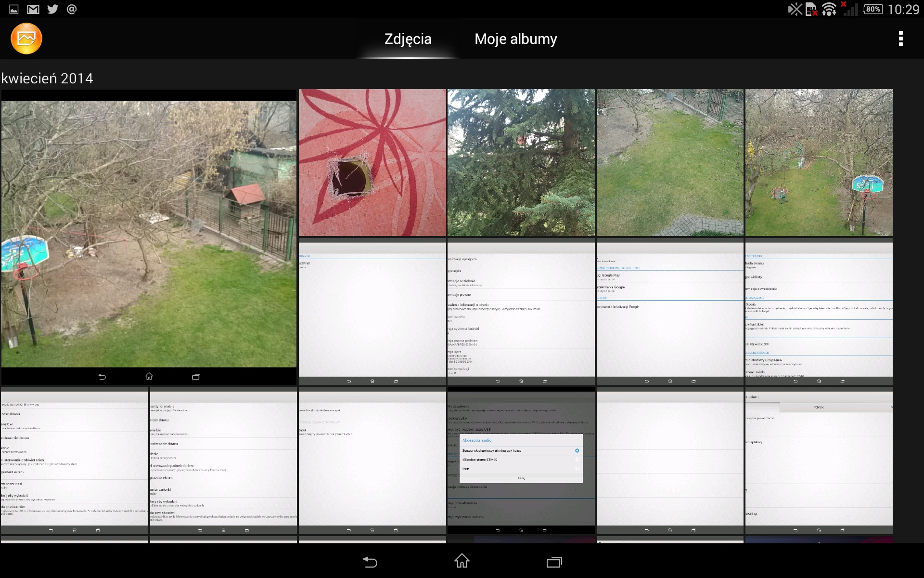
Task: Tap the Wi-Fi status icon
Action: click(829, 9)
